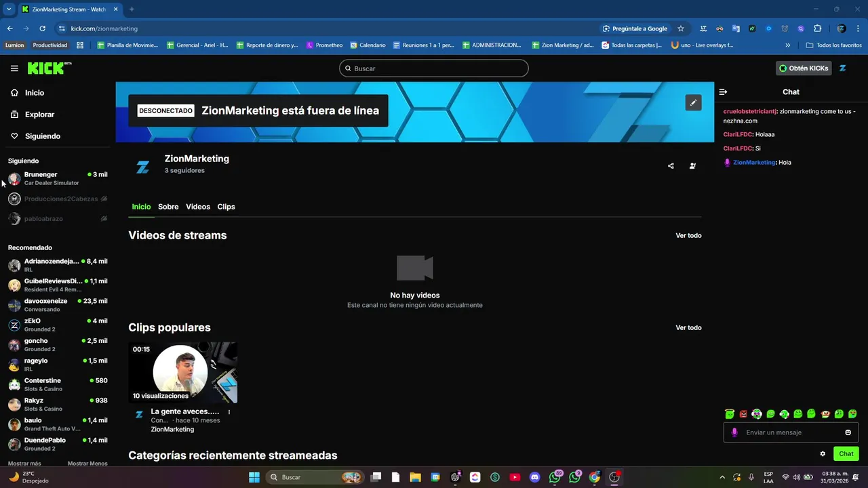868x488 pixels.
Task: Click the Enviar un mensaje field
Action: 791,432
